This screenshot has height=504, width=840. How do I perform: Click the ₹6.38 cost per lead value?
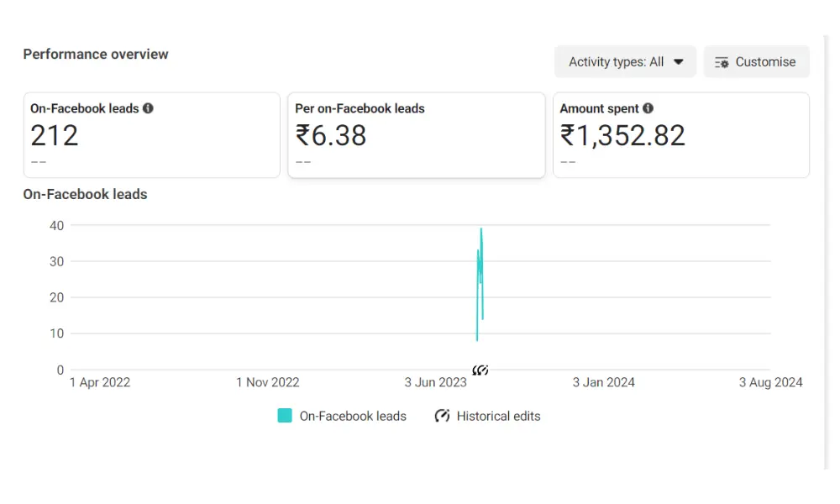[330, 135]
